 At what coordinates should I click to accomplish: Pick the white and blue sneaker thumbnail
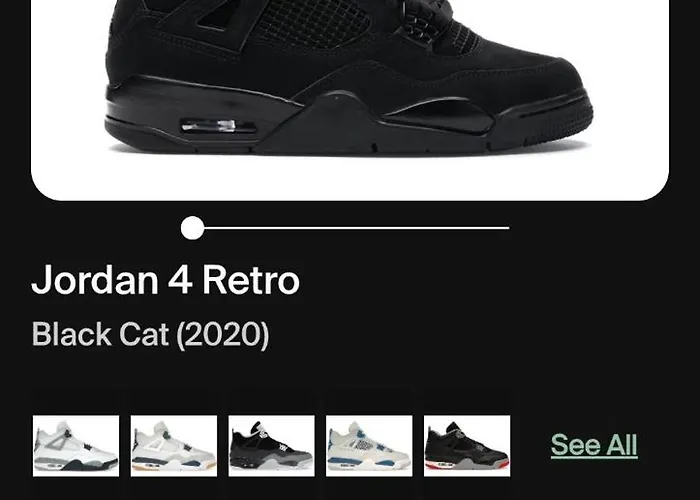coord(369,446)
